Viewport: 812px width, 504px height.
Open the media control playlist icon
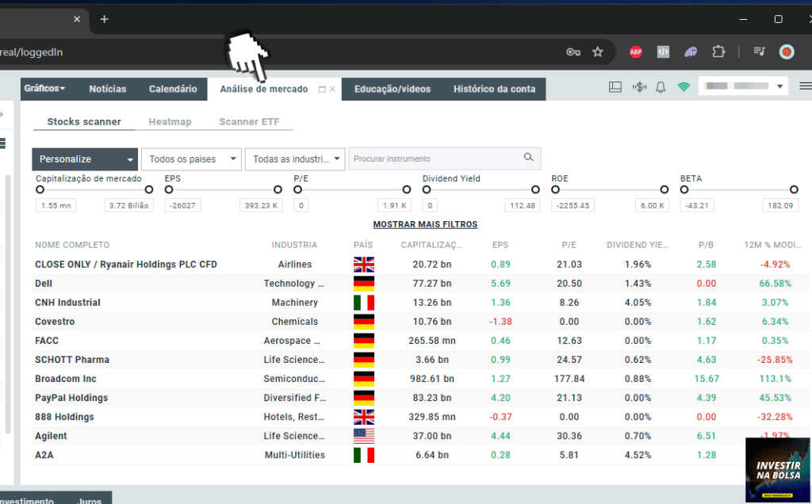pyautogui.click(x=759, y=52)
